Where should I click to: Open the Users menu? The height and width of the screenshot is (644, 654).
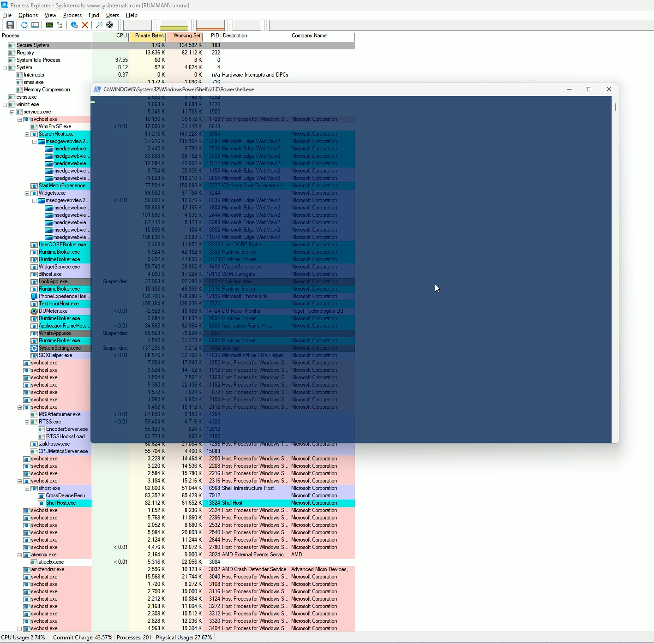113,15
